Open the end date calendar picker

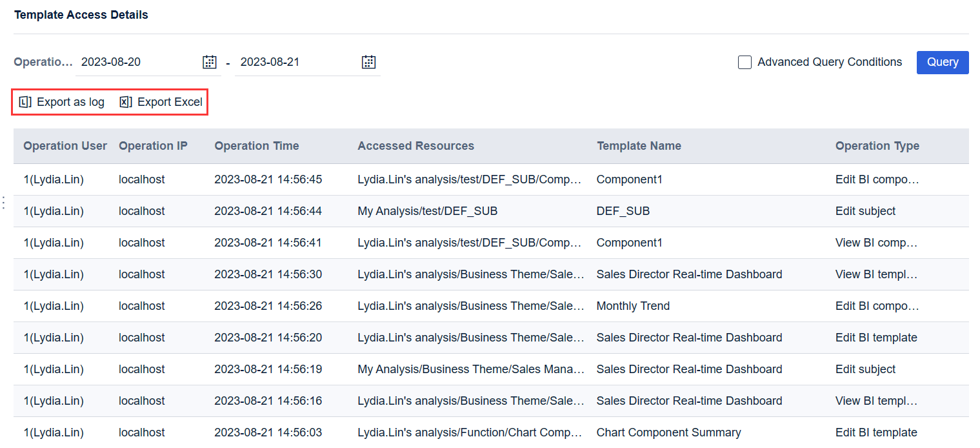(x=368, y=61)
